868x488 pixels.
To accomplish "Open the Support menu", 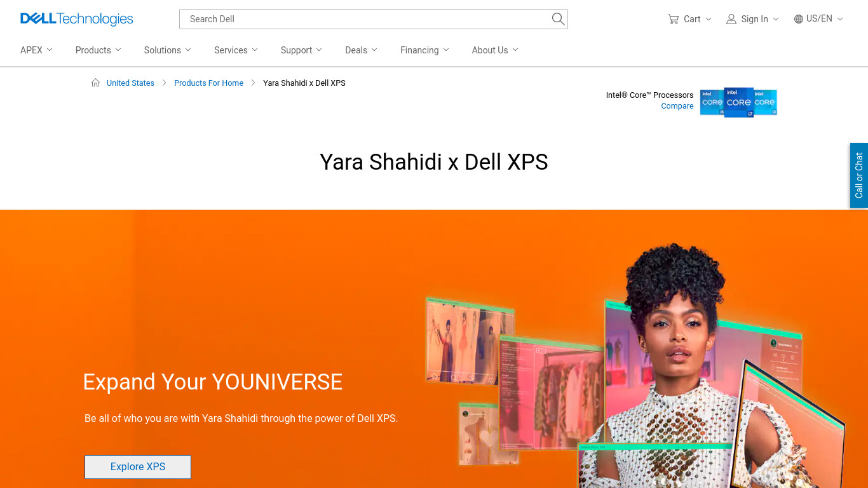I will click(x=301, y=50).
